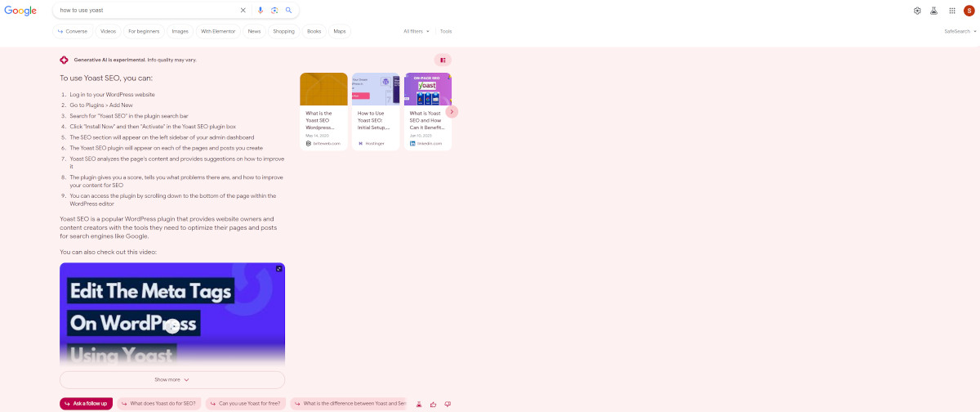
Task: Click the Generative AI sparkle icon
Action: pos(64,60)
